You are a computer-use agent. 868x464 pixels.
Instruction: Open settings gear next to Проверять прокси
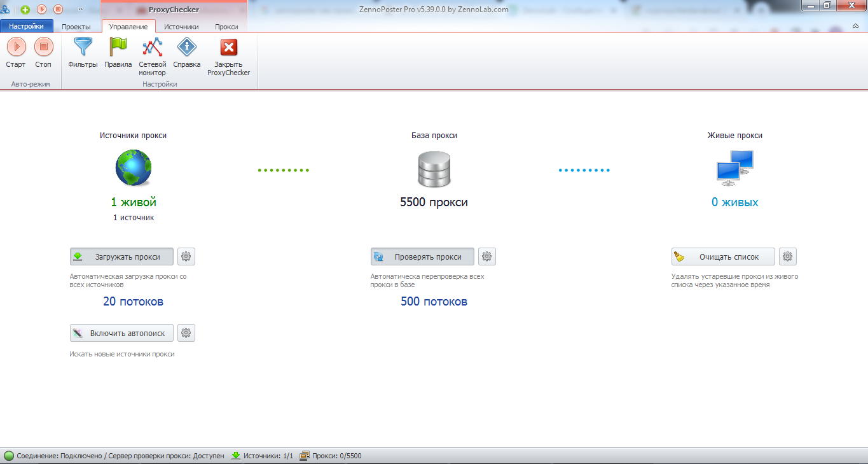[487, 257]
